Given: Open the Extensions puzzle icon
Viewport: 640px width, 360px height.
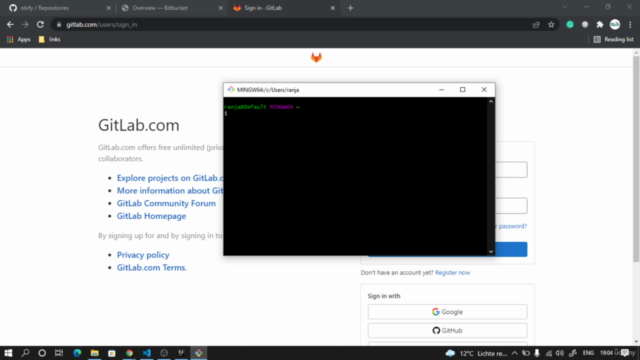Looking at the screenshot, I should click(600, 24).
